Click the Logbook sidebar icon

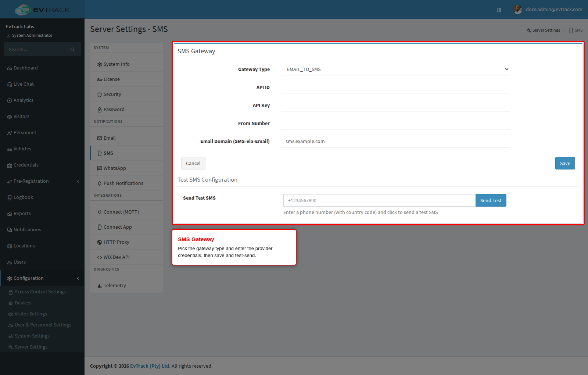point(10,198)
